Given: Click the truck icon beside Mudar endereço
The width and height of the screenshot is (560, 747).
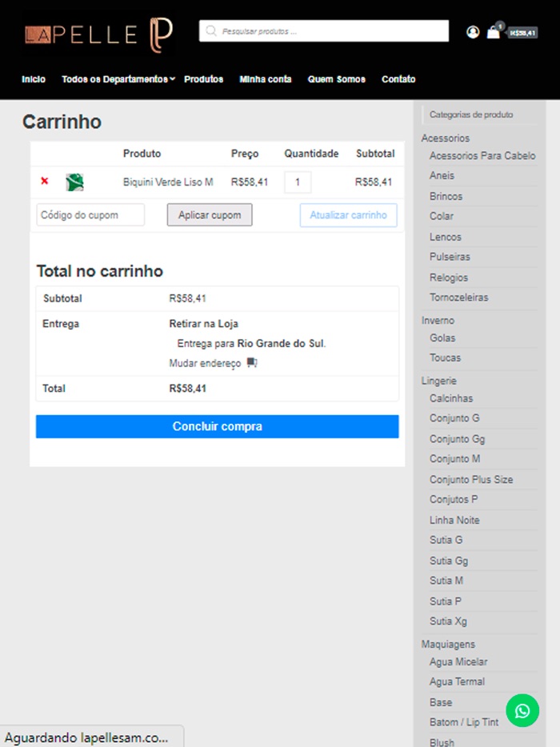Looking at the screenshot, I should click(252, 363).
